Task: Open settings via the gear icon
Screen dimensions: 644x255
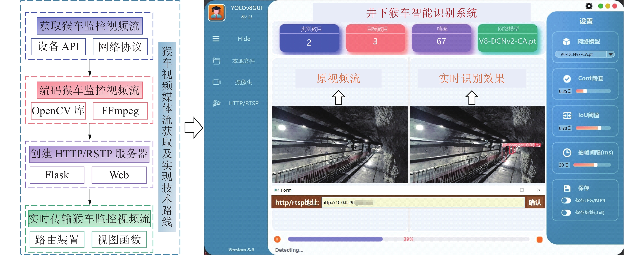Action: (x=589, y=6)
